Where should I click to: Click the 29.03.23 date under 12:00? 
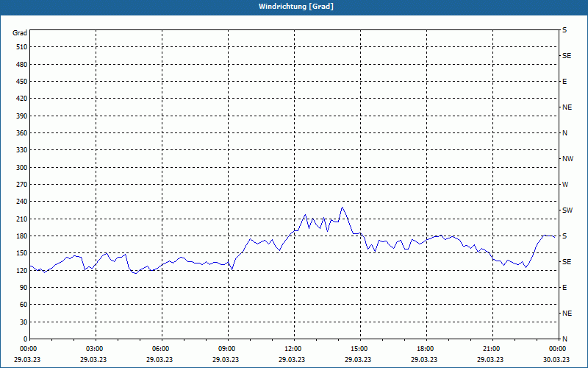tap(292, 359)
